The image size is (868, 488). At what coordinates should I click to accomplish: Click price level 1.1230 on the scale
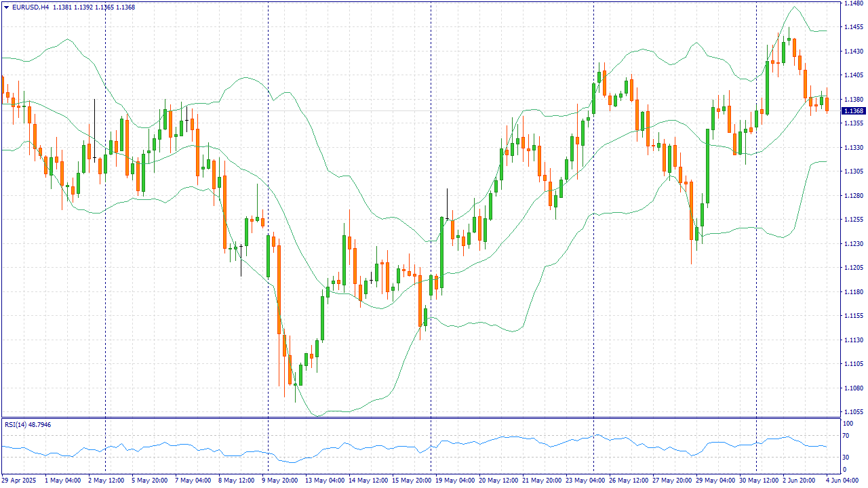(x=854, y=244)
